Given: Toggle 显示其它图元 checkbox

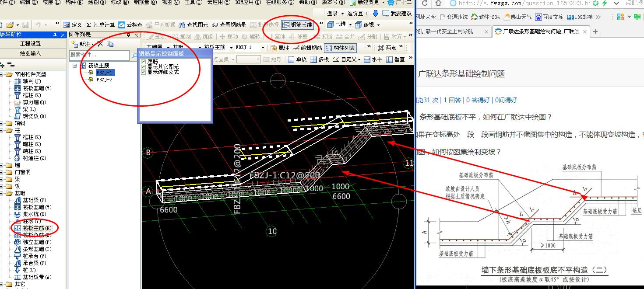Looking at the screenshot, I should [143, 67].
